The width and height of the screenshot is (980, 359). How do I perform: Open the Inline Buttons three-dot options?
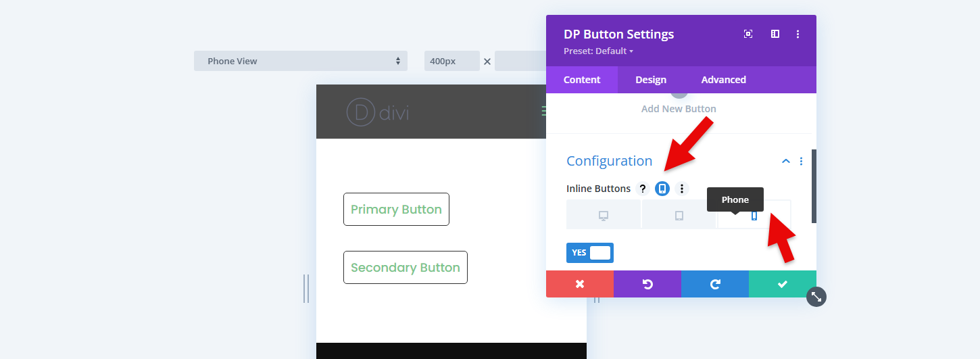pyautogui.click(x=682, y=189)
